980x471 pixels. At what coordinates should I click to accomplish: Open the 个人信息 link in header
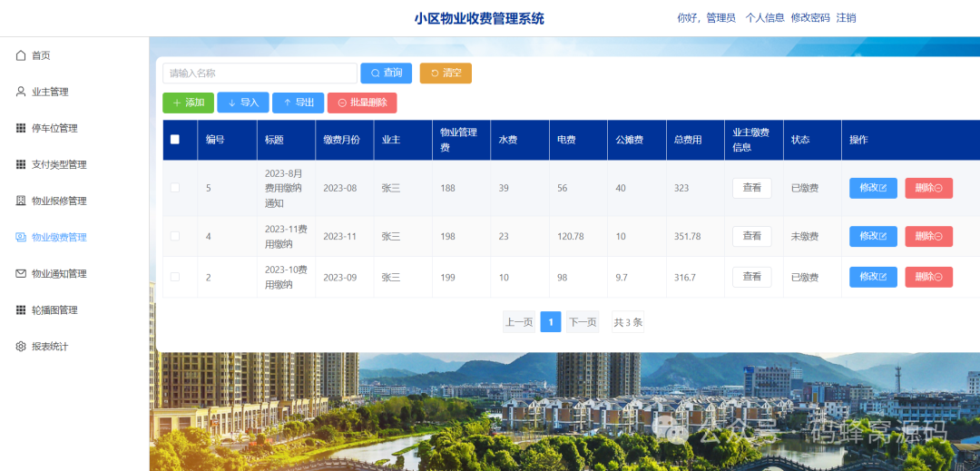coord(765,18)
